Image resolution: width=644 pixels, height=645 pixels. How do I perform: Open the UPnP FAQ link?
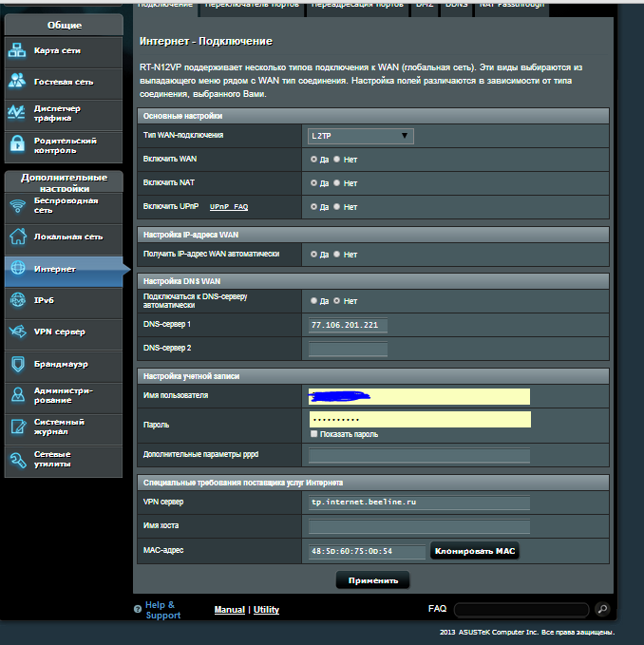pos(229,206)
